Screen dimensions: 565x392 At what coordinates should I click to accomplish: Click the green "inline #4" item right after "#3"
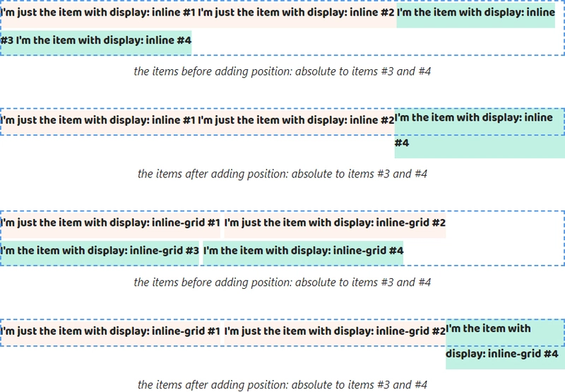click(x=104, y=40)
